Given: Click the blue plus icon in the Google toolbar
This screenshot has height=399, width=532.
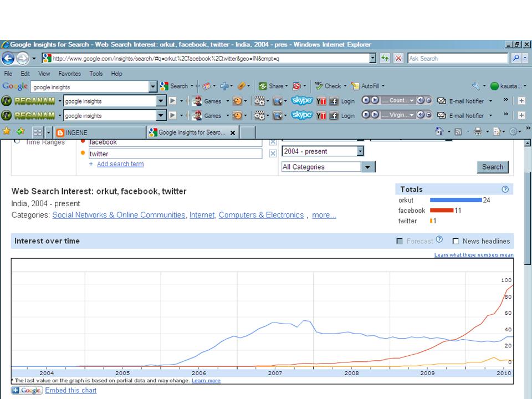Looking at the screenshot, I should point(224,86).
